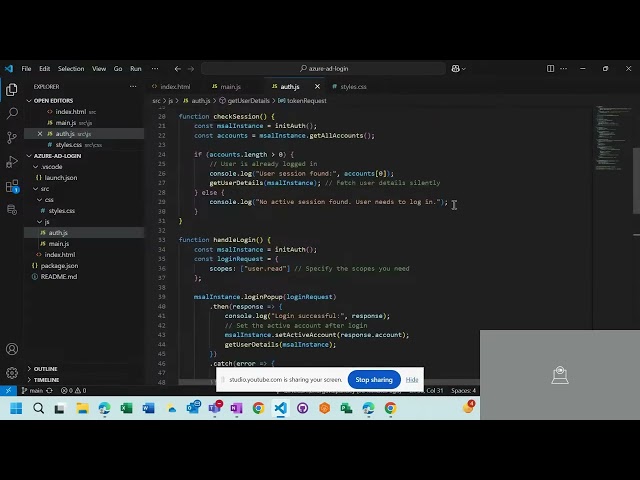
Task: Open GitHub Desktop from taskbar
Action: click(x=302, y=408)
